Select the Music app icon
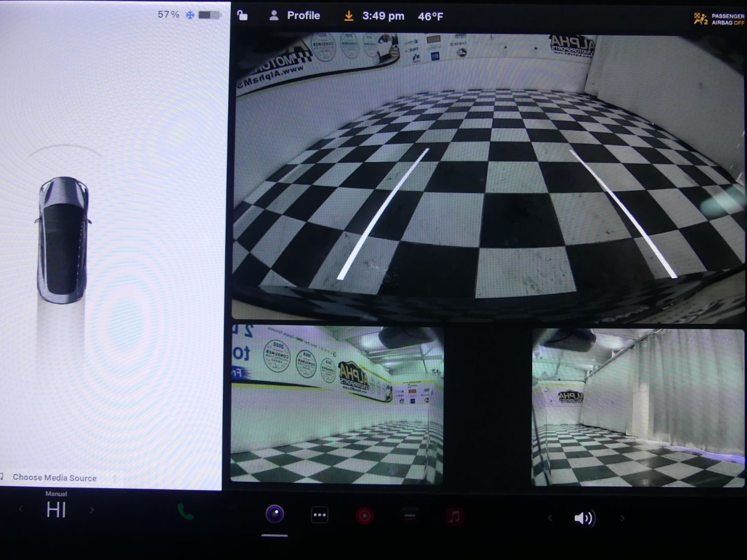 [x=454, y=515]
